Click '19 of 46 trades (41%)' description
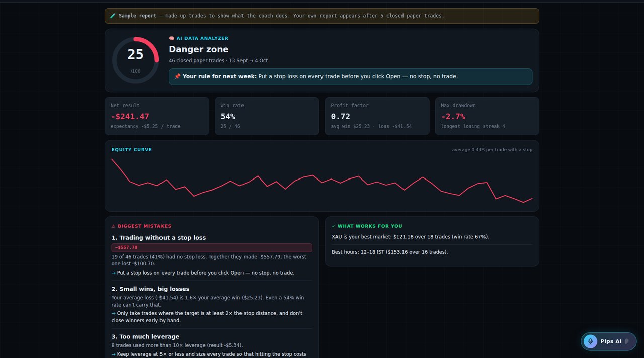The image size is (644, 358). (x=209, y=260)
